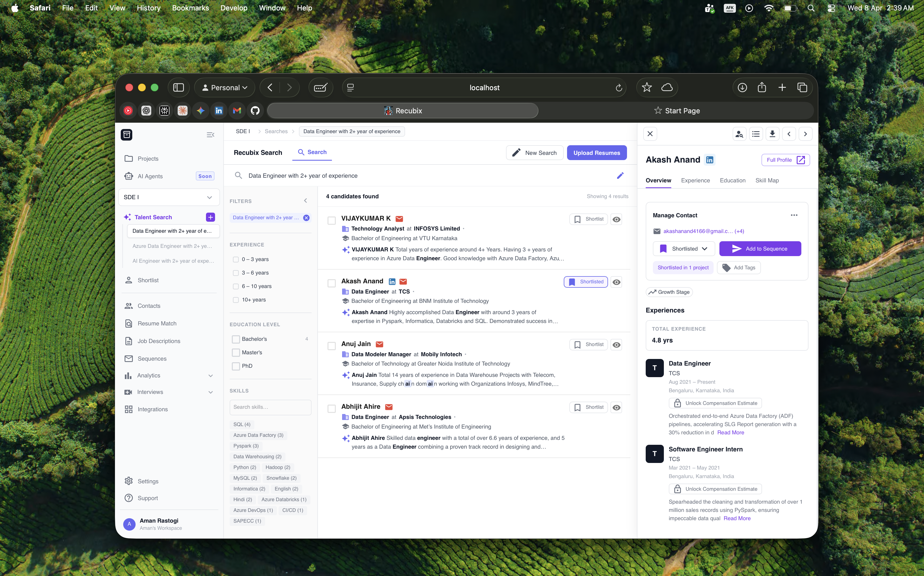Image resolution: width=924 pixels, height=576 pixels.
Task: Open the SDE I project dropdown
Action: tap(169, 197)
